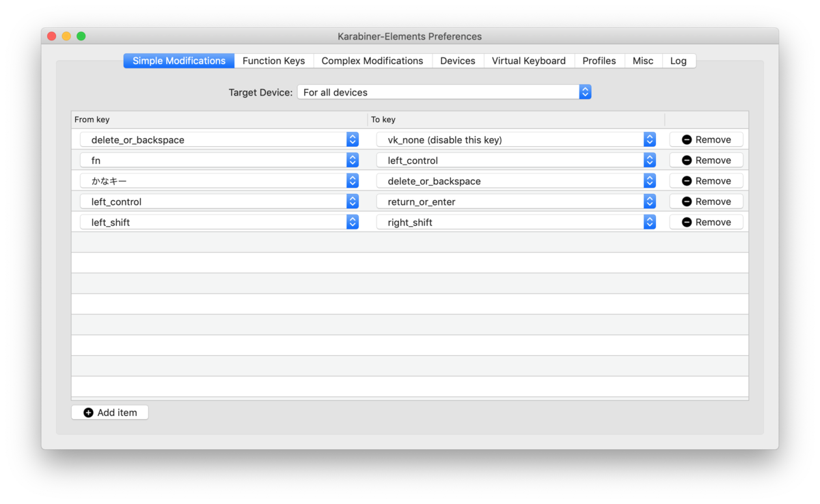Open the vk_none To key dropdown
This screenshot has width=820, height=504.
point(517,139)
